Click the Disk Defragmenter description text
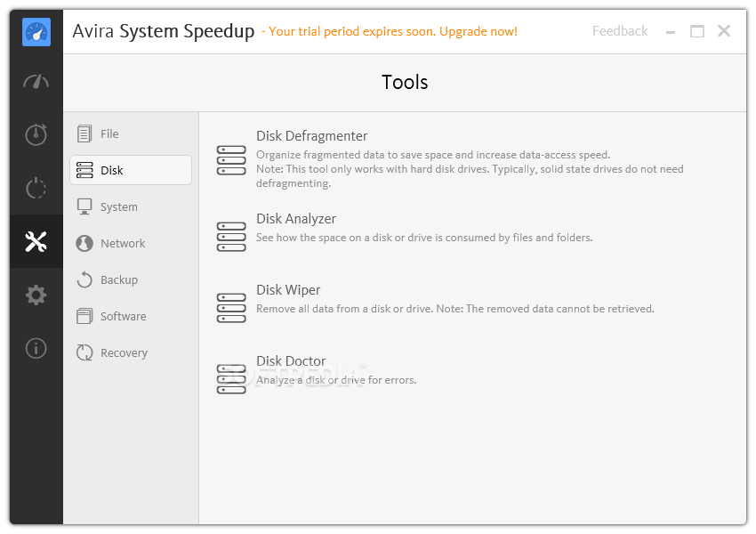 (x=470, y=169)
